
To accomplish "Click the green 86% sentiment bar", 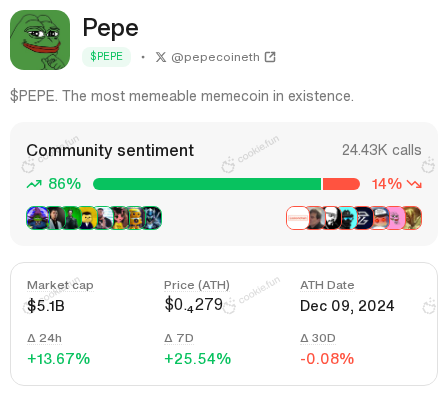I will [x=207, y=184].
